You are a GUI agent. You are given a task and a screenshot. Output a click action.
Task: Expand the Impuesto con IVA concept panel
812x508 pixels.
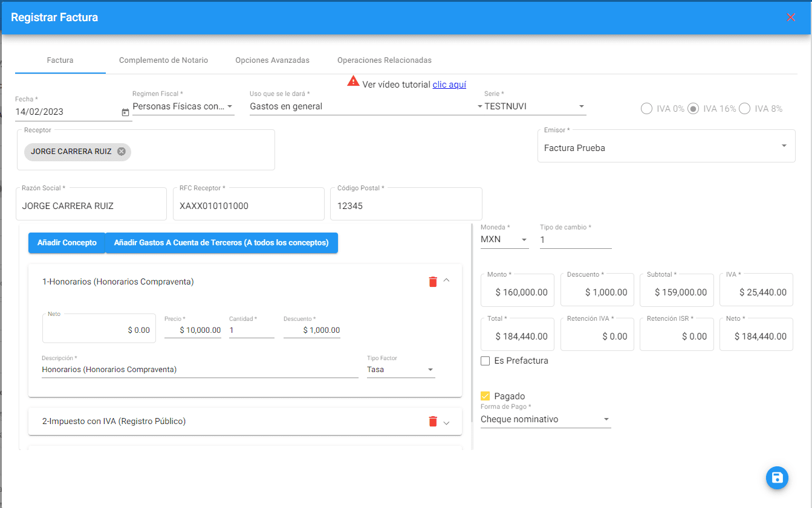447,422
